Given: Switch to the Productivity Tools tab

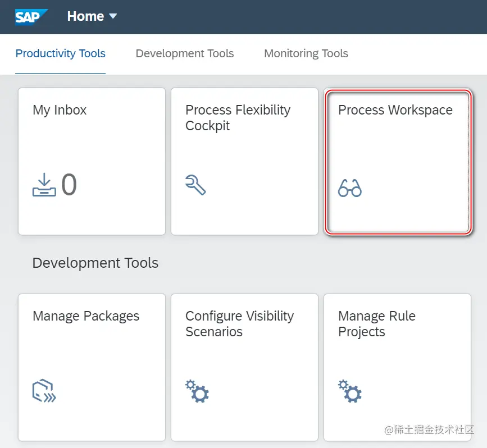Looking at the screenshot, I should click(x=60, y=54).
